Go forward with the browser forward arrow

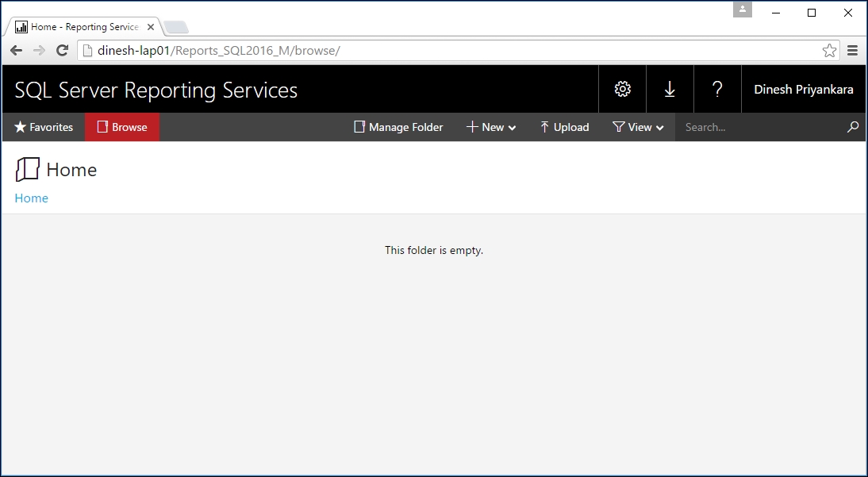39,51
